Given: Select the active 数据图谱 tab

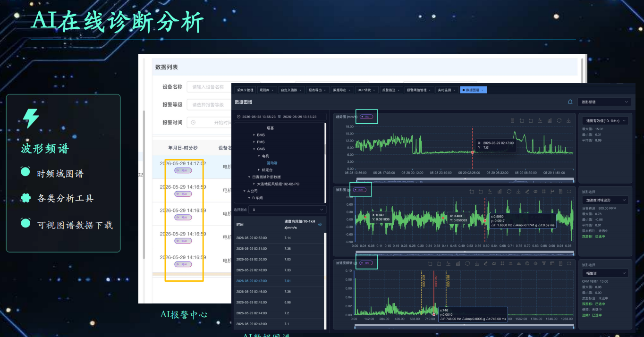Looking at the screenshot, I should (x=473, y=90).
